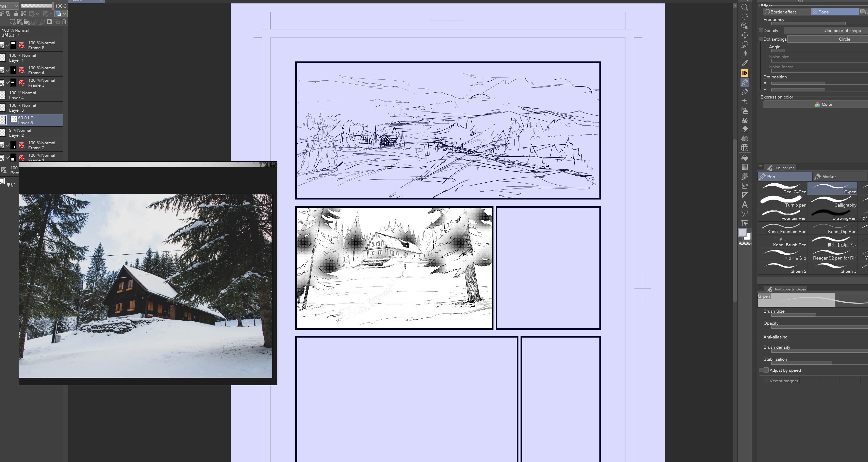Viewport: 868px width, 462px height.
Task: Select the Move layer tool
Action: [x=745, y=35]
